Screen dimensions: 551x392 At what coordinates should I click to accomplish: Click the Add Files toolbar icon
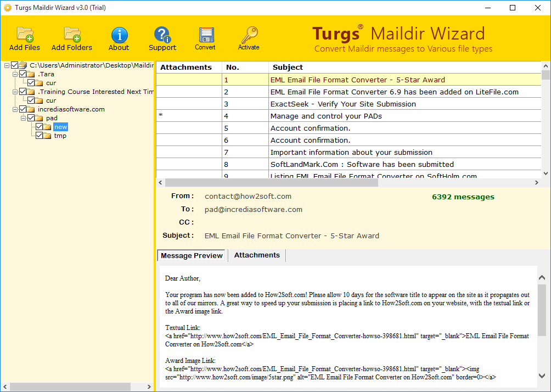click(25, 35)
